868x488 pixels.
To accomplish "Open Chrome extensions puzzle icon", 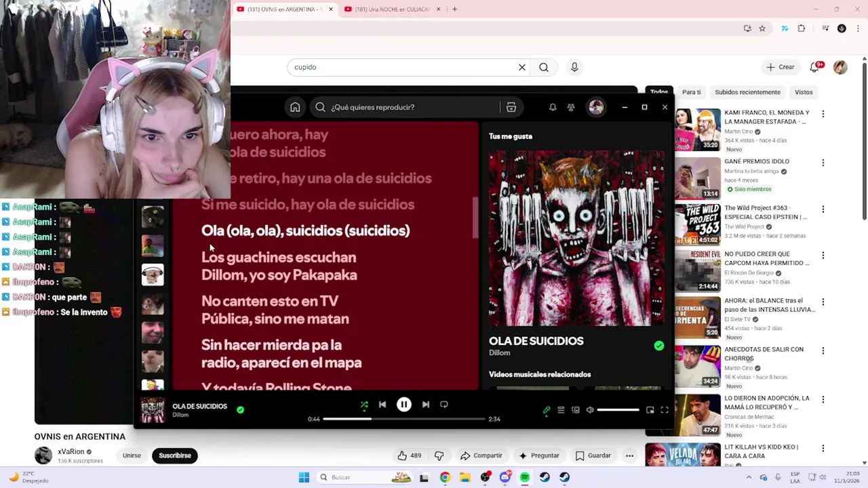I will (x=802, y=28).
